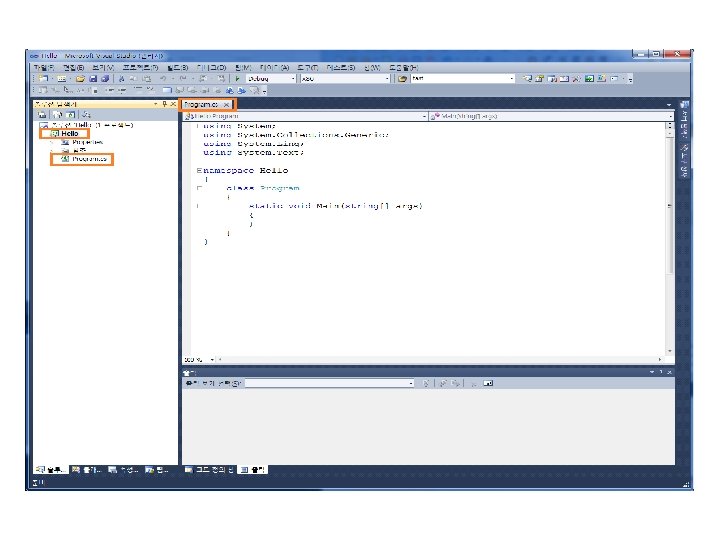The height and width of the screenshot is (540, 720).
Task: Open Solution Explorer toolbar icon
Action: point(528,79)
